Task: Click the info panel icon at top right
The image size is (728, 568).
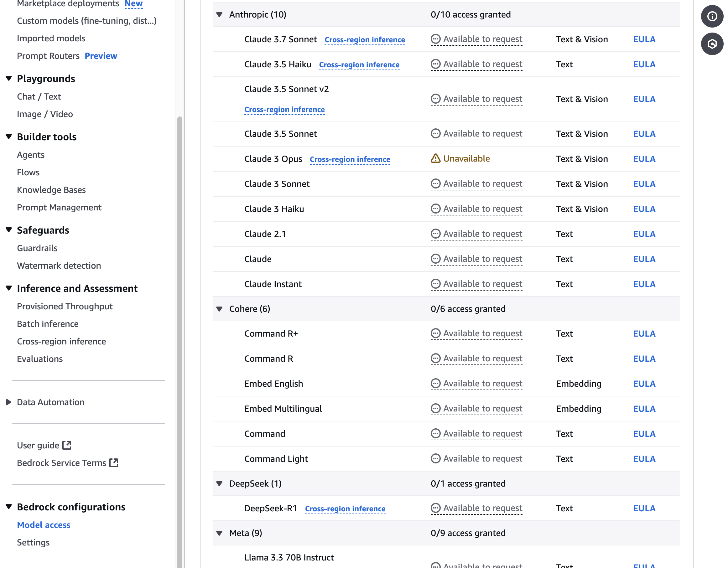Action: (712, 16)
